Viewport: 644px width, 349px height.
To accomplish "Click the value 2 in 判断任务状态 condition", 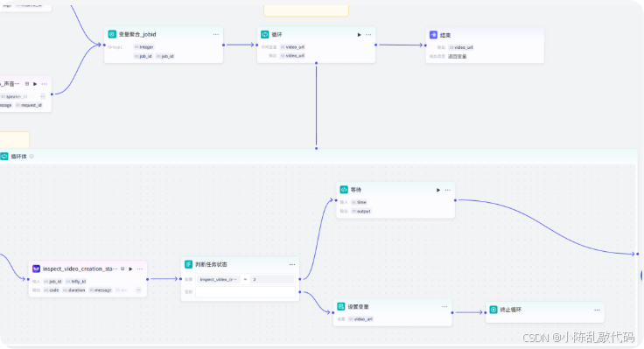I will tap(272, 279).
